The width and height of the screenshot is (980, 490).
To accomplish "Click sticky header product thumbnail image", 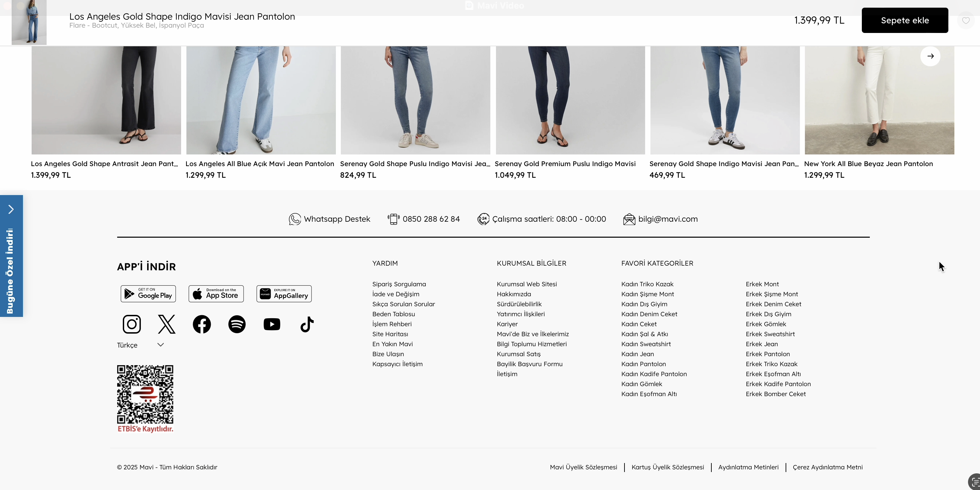I will pyautogui.click(x=29, y=22).
